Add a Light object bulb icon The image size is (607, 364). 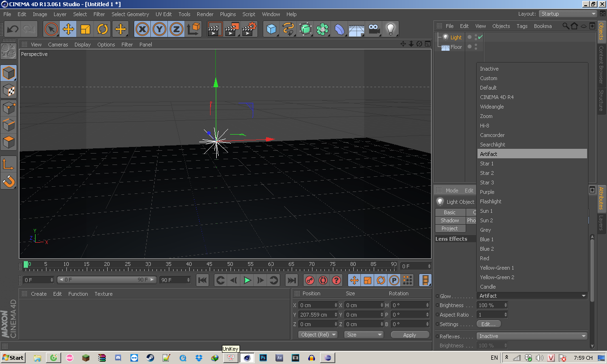point(390,29)
